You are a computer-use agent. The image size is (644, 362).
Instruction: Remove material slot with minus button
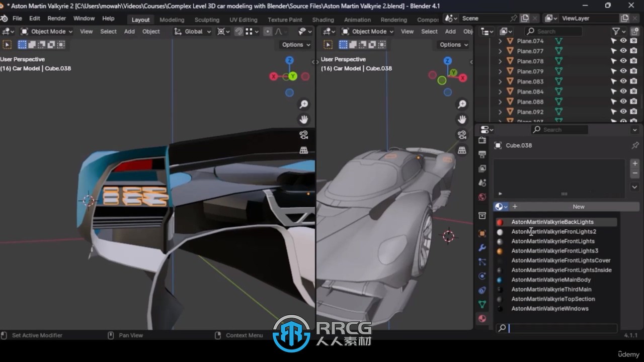pyautogui.click(x=635, y=173)
